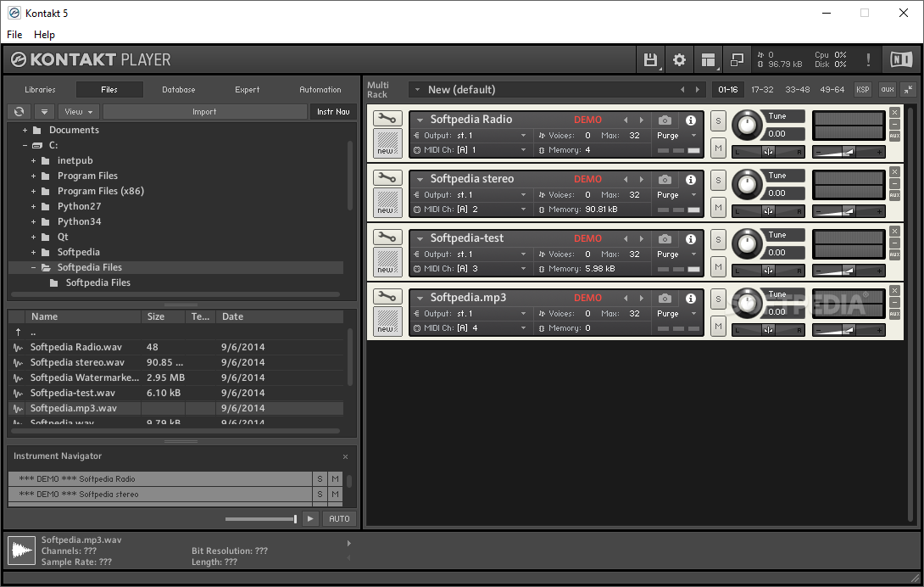Click the Size column header
The width and height of the screenshot is (924, 587).
pyautogui.click(x=164, y=316)
